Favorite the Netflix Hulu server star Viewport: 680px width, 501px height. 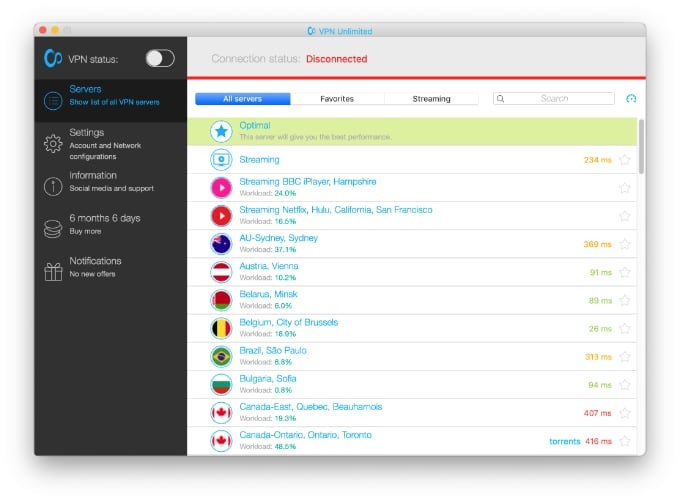coord(624,216)
